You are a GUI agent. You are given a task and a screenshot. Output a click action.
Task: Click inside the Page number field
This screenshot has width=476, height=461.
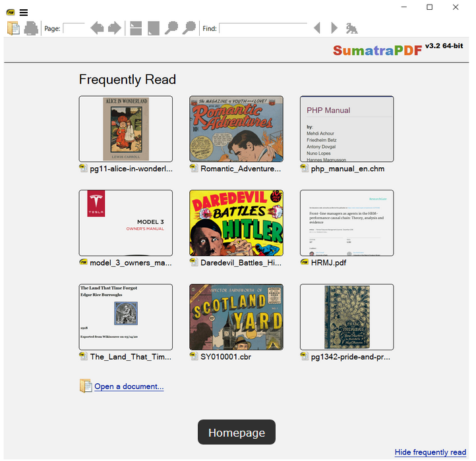(74, 28)
